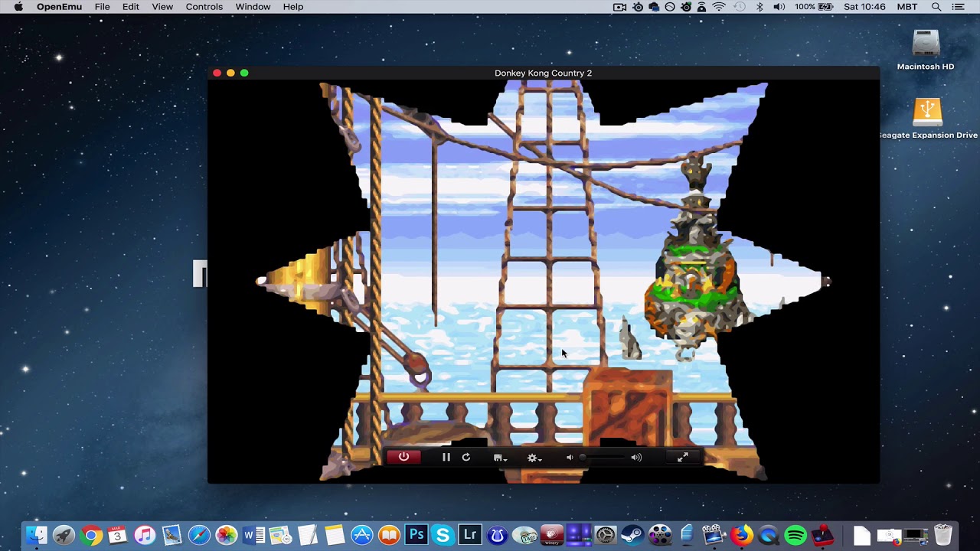This screenshot has height=551, width=980.
Task: Click the Sat 10:46 clock
Action: click(x=864, y=7)
